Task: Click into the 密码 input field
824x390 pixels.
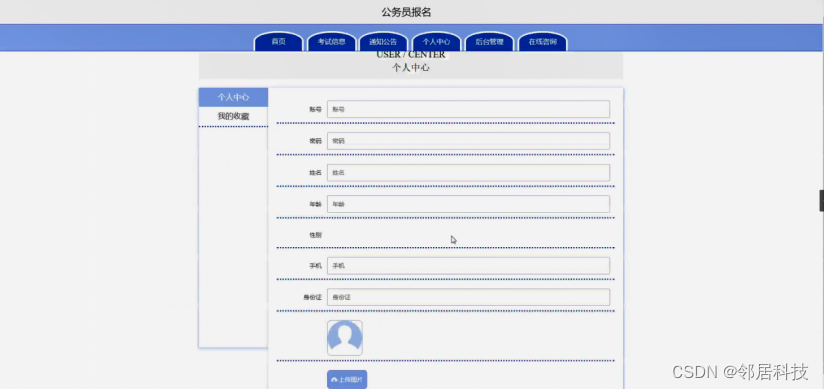Action: (468, 141)
